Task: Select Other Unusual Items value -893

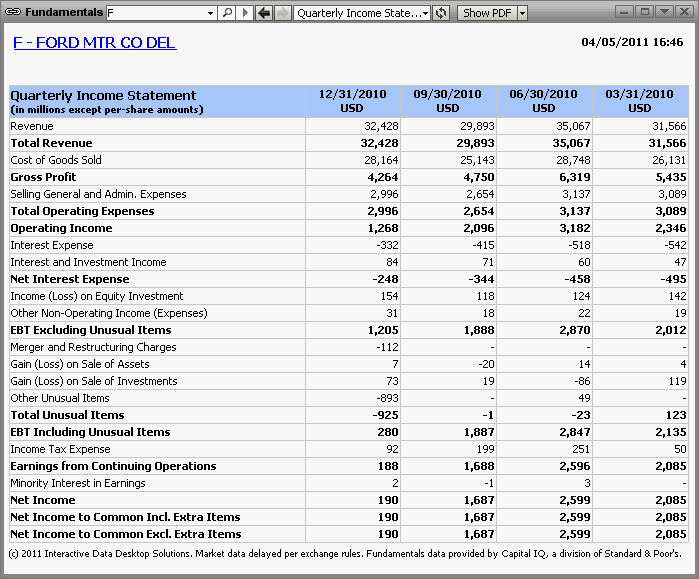Action: pos(387,398)
